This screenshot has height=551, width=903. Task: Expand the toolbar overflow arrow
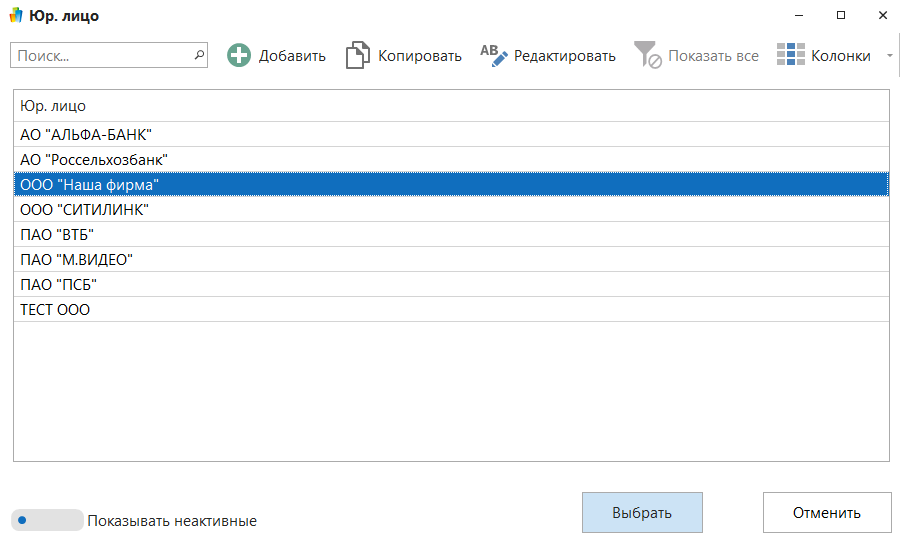pyautogui.click(x=889, y=56)
